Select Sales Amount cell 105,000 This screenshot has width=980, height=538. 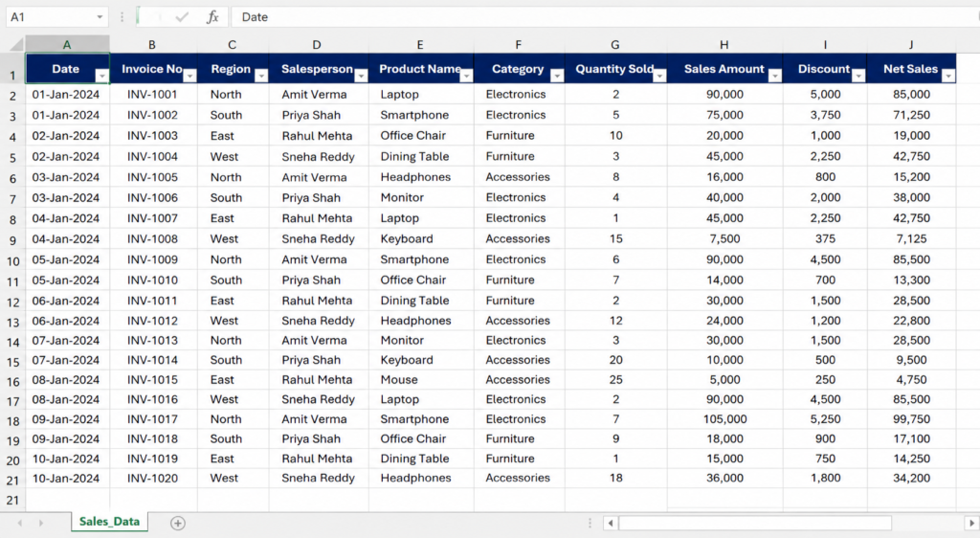point(724,418)
